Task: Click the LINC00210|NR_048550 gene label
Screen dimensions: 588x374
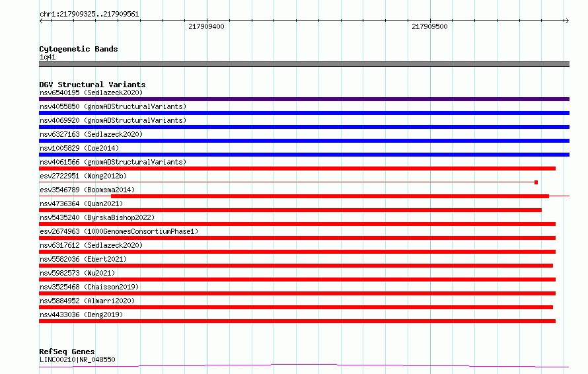Action: [77, 359]
